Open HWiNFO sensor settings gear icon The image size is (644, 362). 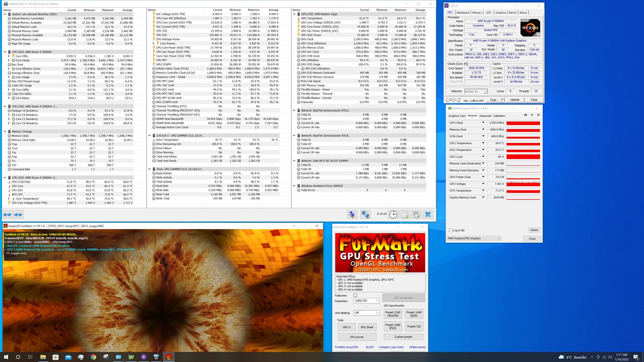(x=416, y=215)
